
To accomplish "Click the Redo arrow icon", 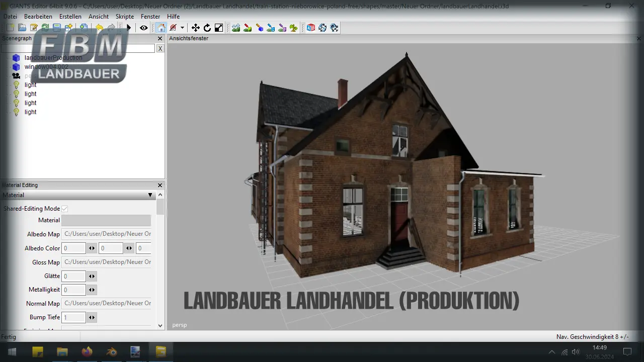I will coord(110,28).
